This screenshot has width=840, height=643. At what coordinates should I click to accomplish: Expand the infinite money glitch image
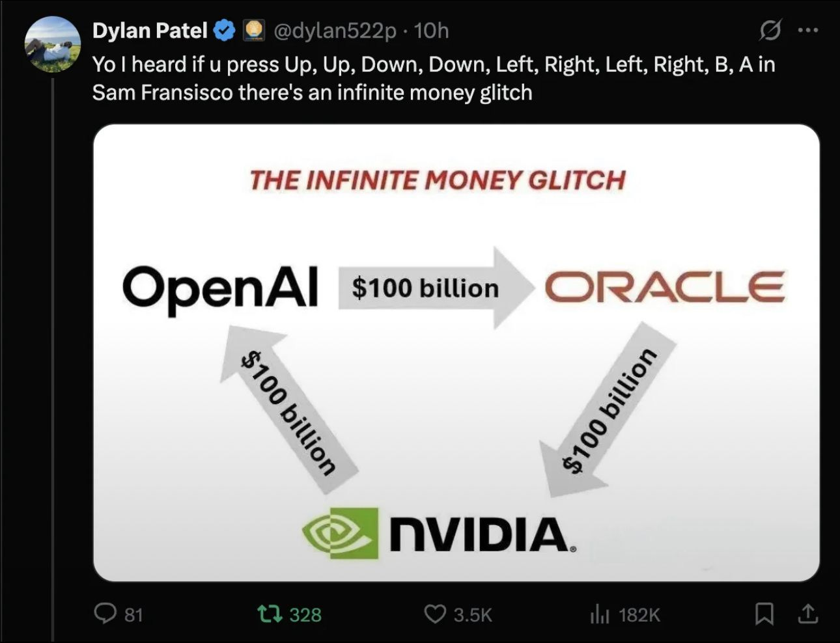(456, 355)
